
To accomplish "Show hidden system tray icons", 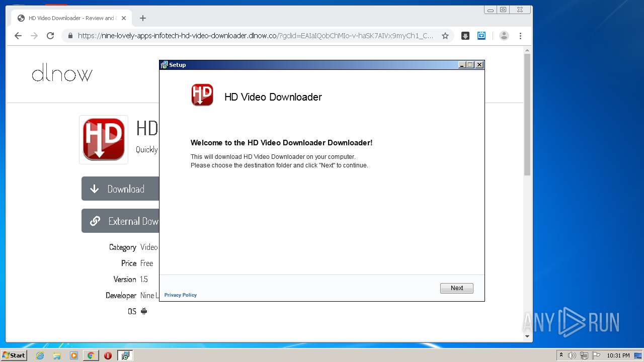I will pyautogui.click(x=561, y=355).
